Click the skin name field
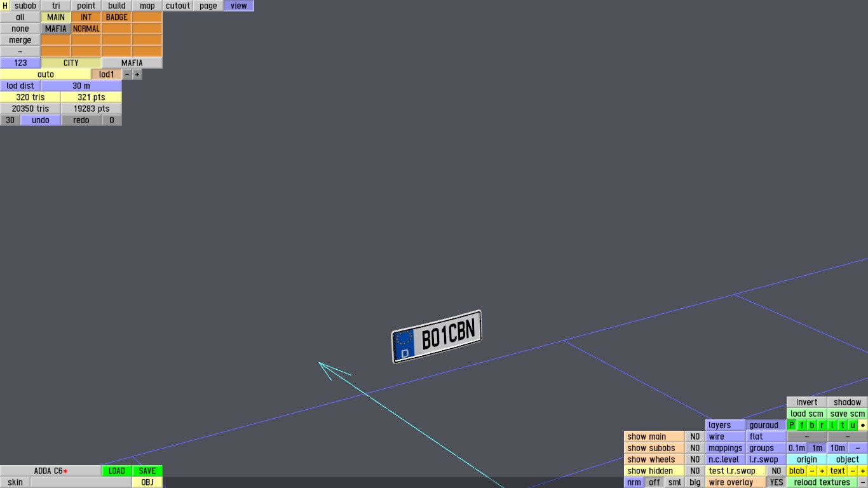 click(x=81, y=482)
